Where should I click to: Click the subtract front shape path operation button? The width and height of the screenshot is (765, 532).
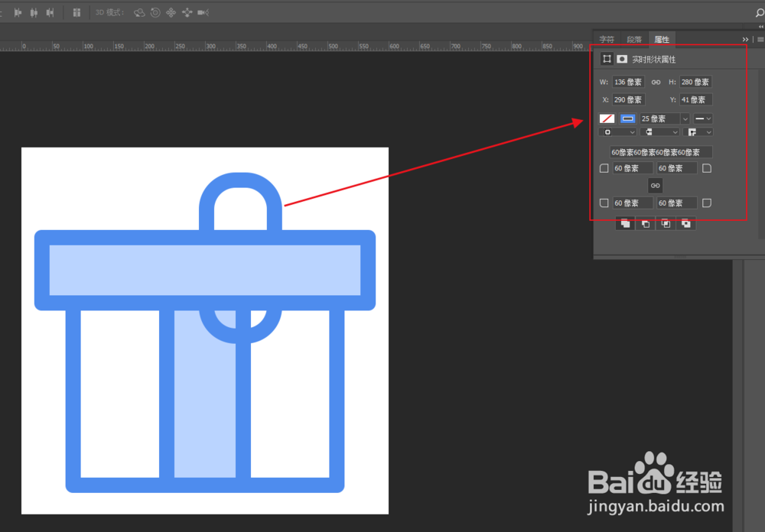(646, 224)
